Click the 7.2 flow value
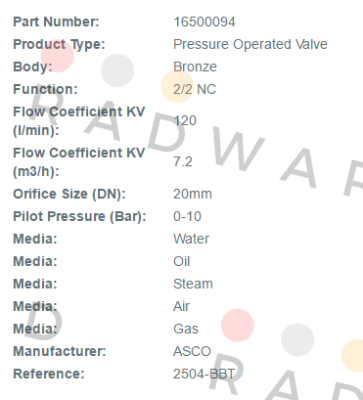This screenshot has height=400, width=363. (x=183, y=162)
